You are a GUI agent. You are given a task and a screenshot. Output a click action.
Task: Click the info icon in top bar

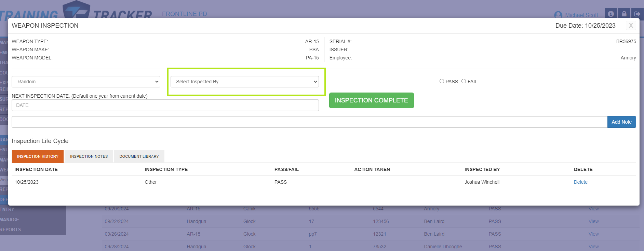pos(611,14)
